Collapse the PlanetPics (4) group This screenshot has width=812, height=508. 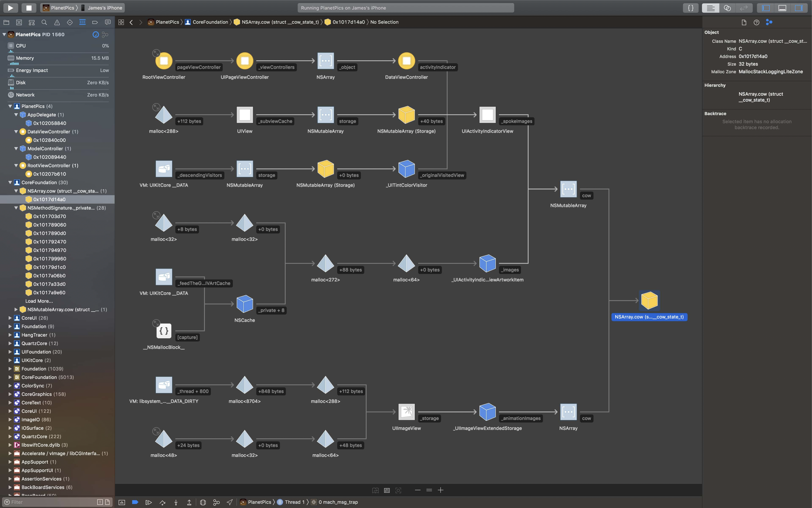10,106
